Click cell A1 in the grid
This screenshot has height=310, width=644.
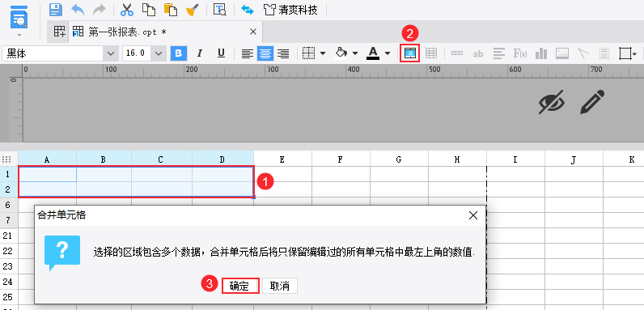pyautogui.click(x=47, y=174)
